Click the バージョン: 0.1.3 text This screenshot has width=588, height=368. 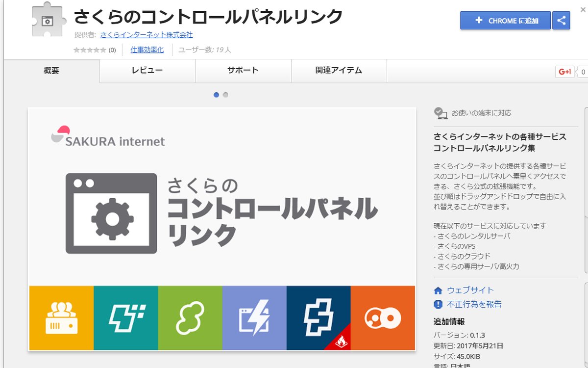tap(459, 335)
